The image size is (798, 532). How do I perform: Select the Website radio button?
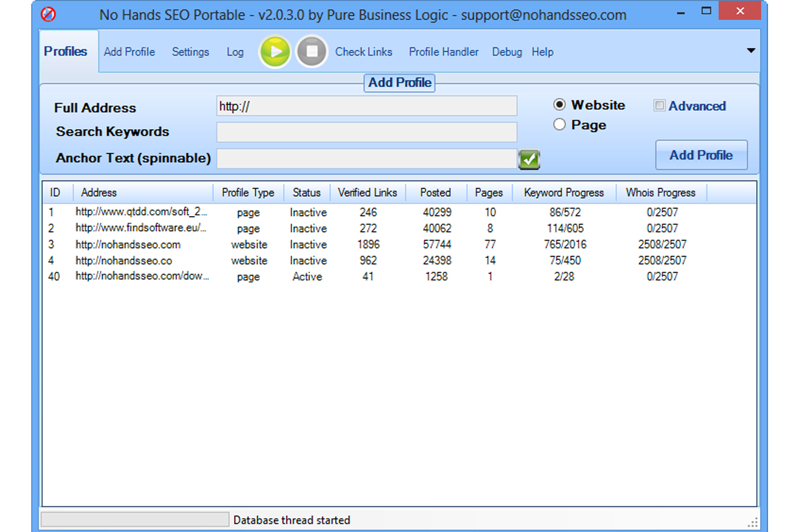click(559, 104)
